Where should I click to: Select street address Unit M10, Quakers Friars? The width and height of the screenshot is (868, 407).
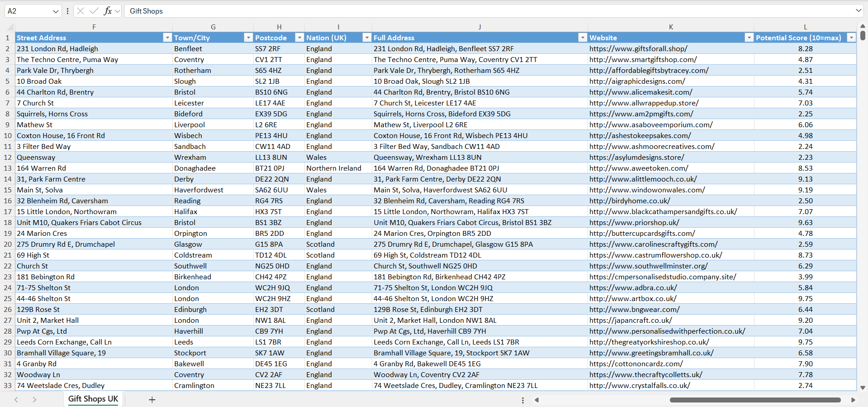94,222
